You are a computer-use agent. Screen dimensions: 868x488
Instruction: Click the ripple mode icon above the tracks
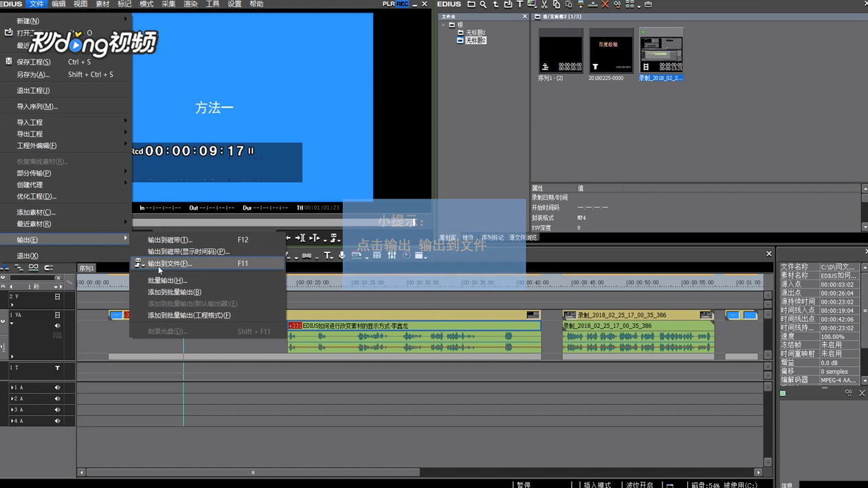coord(19,267)
